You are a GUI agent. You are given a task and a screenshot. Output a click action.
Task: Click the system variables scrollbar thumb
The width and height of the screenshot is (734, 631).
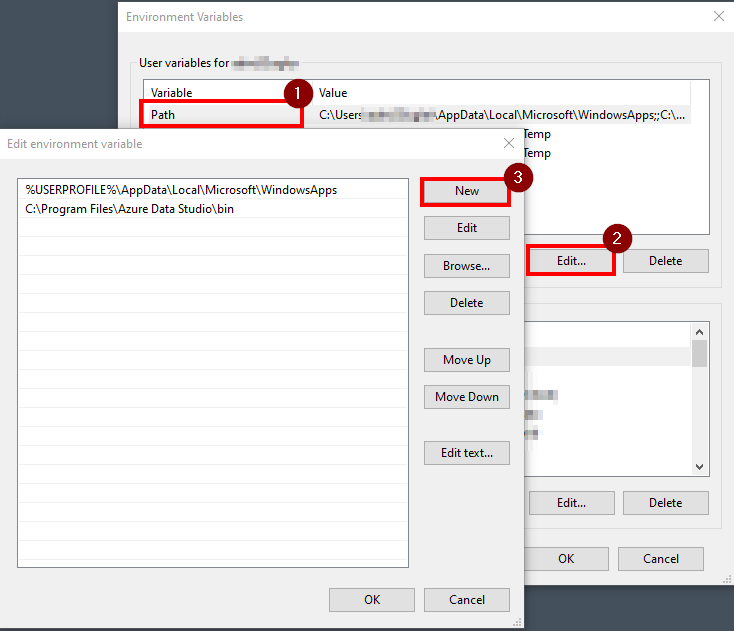699,353
